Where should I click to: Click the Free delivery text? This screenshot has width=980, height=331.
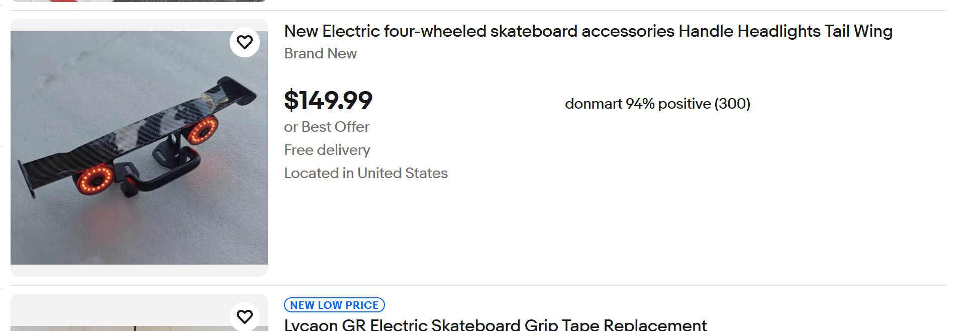327,150
